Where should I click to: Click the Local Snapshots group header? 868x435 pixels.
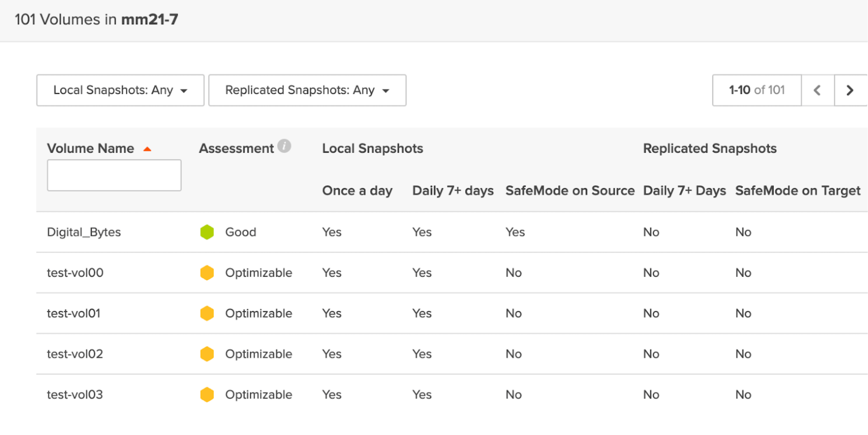pyautogui.click(x=372, y=149)
